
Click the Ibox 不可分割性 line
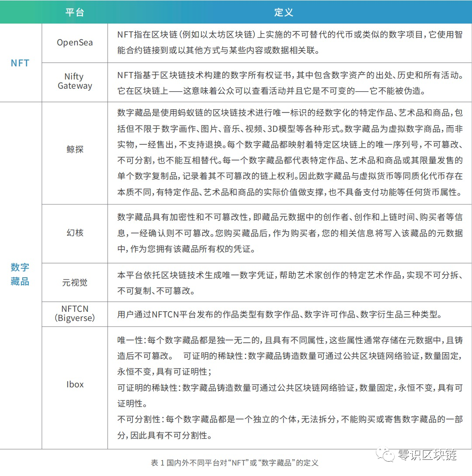click(x=290, y=427)
